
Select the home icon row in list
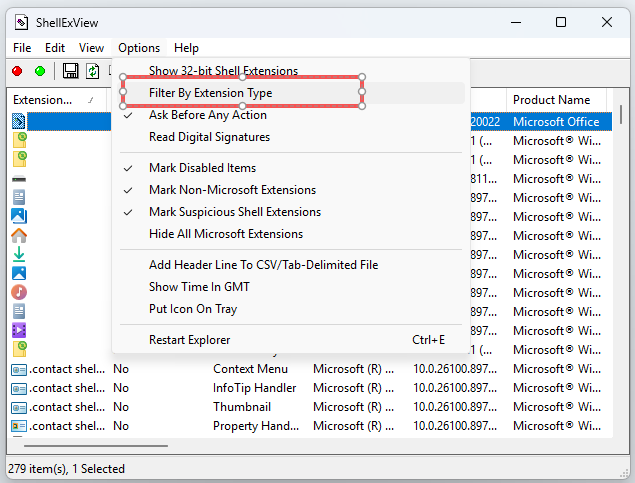tap(19, 236)
